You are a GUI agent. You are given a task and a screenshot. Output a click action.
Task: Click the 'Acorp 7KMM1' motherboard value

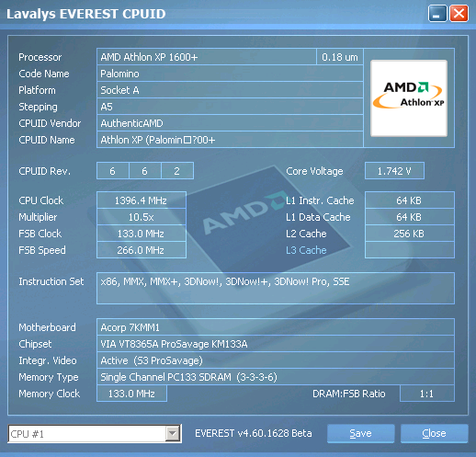point(276,327)
